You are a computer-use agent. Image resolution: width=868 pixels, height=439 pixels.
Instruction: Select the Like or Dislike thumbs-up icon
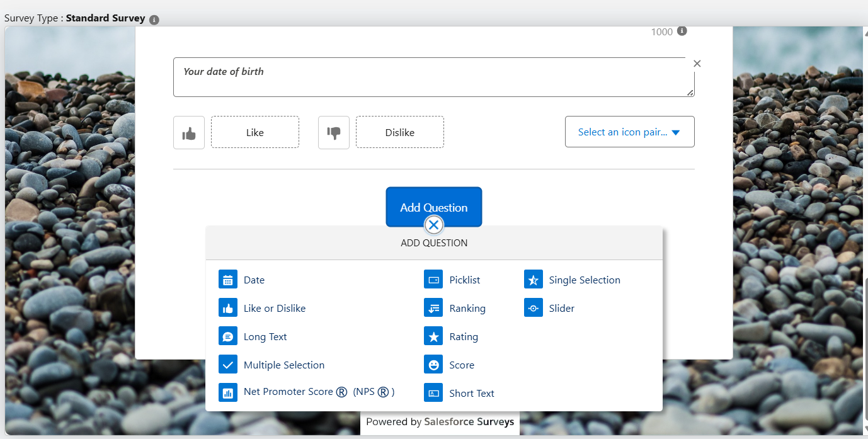pos(227,307)
